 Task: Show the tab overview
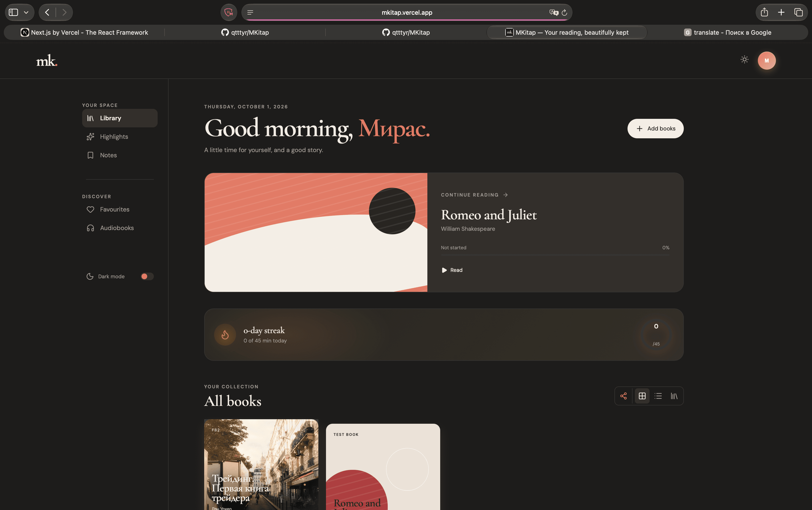pyautogui.click(x=798, y=13)
